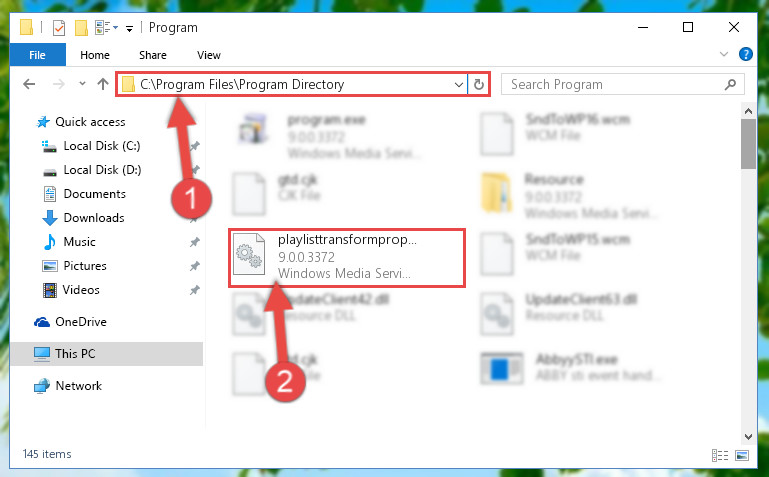Image resolution: width=769 pixels, height=477 pixels.
Task: Click the 145 items status text
Action: pos(47,454)
